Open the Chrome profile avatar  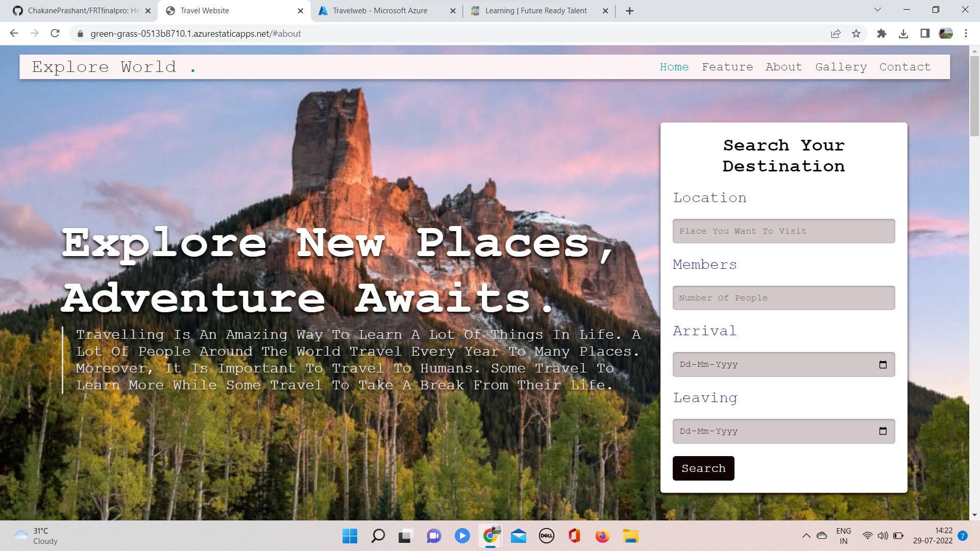pos(946,34)
